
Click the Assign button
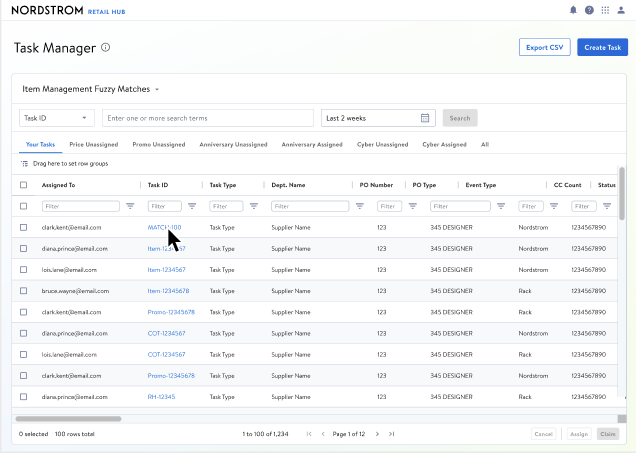(579, 434)
